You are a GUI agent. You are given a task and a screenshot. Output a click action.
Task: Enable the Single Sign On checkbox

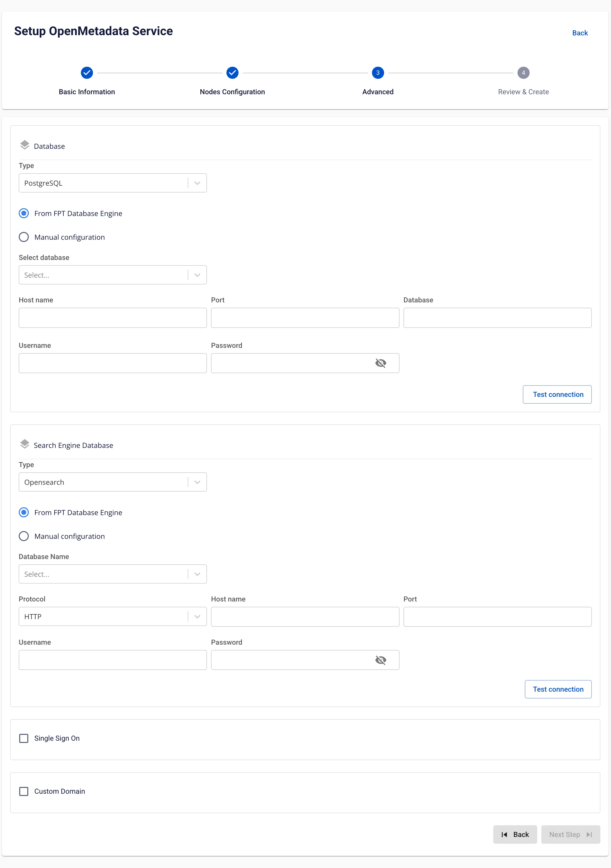pyautogui.click(x=24, y=738)
